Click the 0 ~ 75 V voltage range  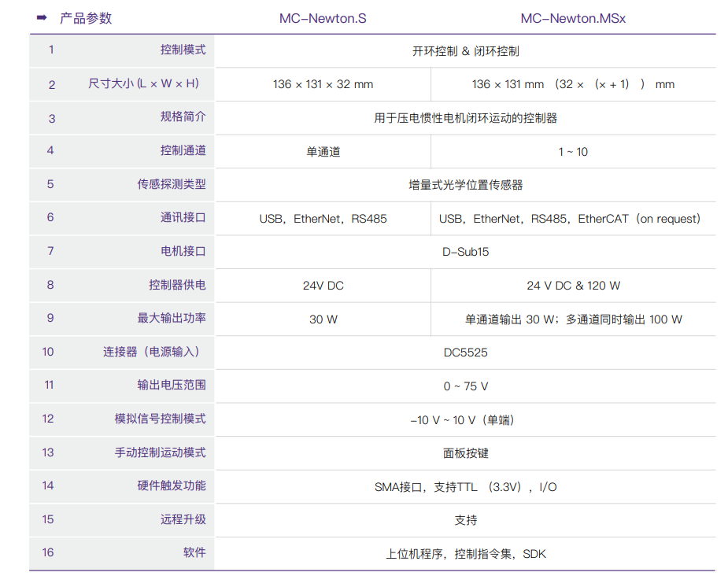pyautogui.click(x=465, y=386)
